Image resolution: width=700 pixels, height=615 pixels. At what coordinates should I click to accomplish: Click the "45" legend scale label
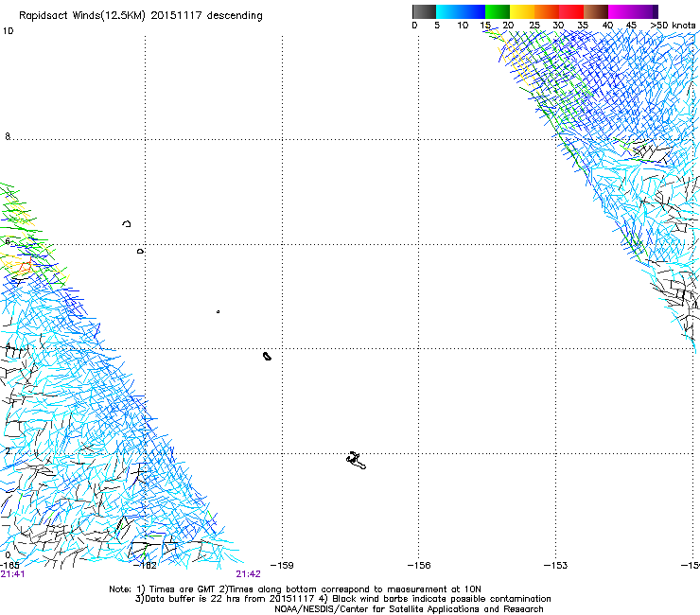[631, 26]
